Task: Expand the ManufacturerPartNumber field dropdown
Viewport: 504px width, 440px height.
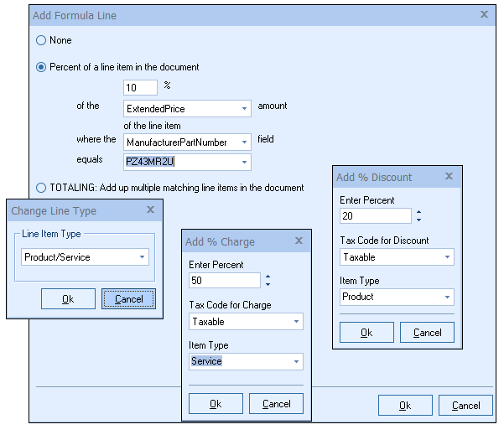Action: 244,142
